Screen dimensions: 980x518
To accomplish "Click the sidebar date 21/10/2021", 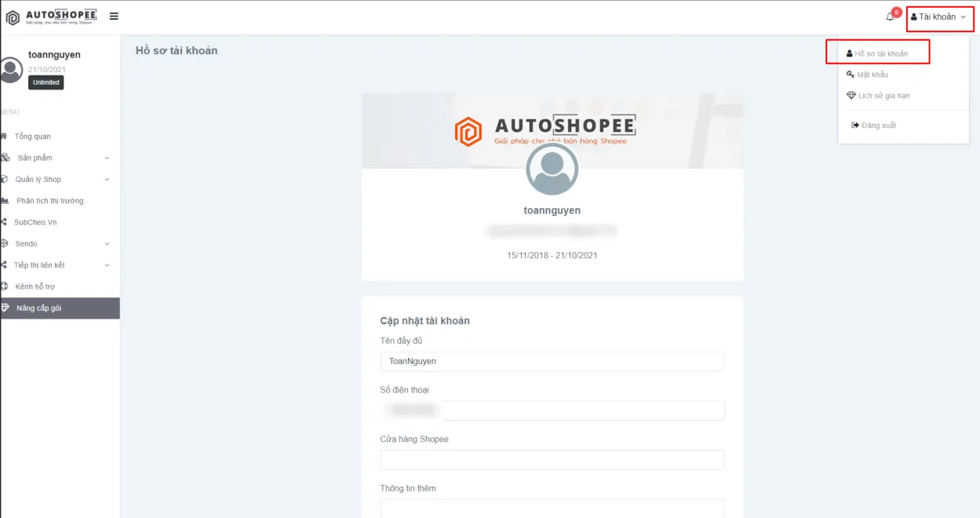I will (47, 70).
